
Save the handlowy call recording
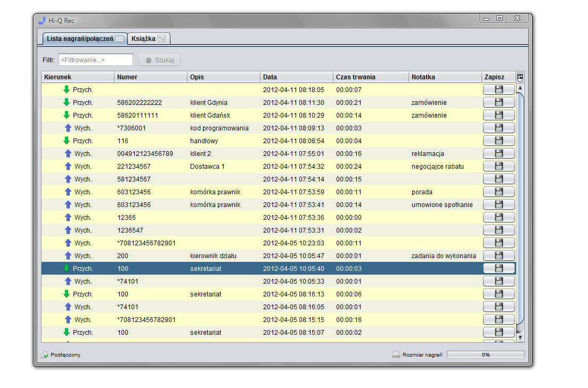(x=499, y=140)
